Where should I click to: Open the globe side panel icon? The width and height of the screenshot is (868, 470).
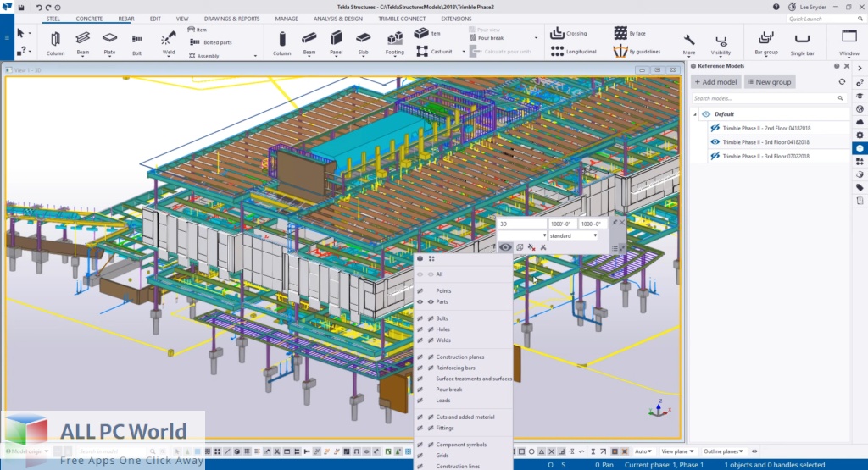tap(860, 109)
